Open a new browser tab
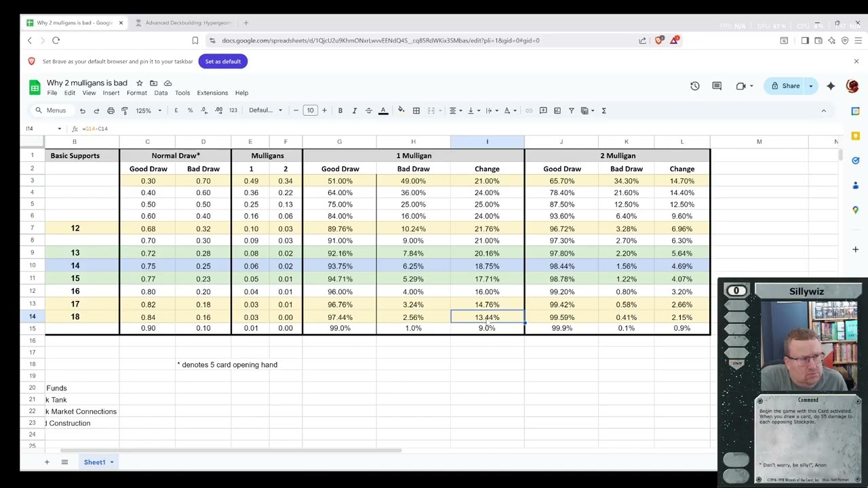 pos(245,22)
